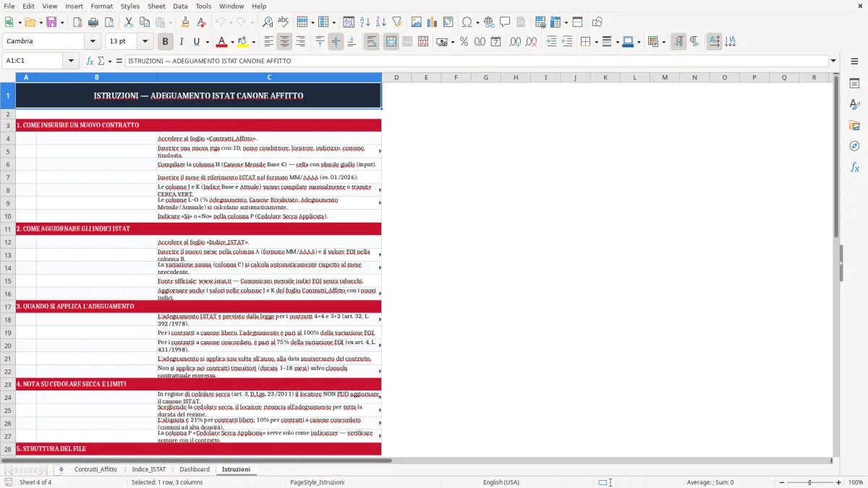Toggle Center Vertically alignment

(336, 42)
